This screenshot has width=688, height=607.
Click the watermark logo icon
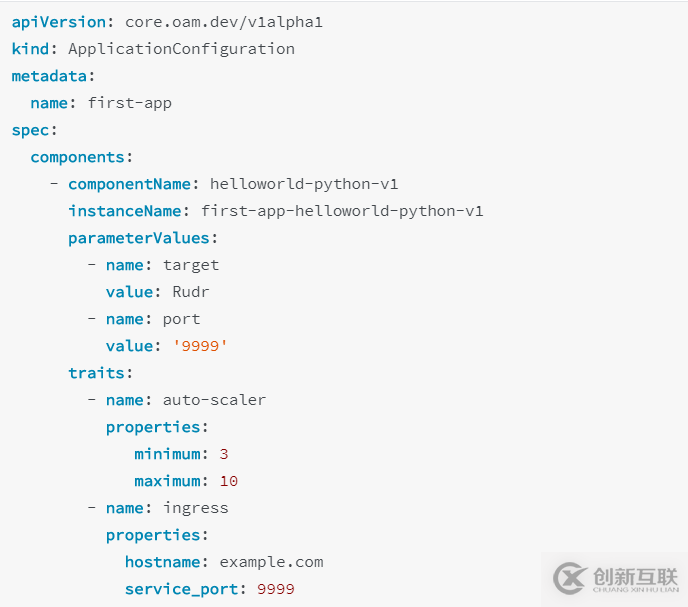(569, 578)
